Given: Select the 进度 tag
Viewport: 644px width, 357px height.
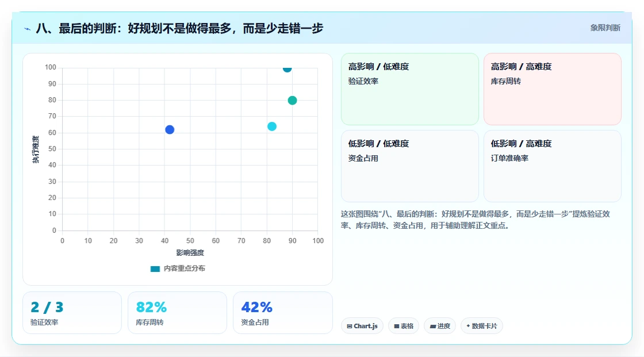Looking at the screenshot, I should pos(440,326).
